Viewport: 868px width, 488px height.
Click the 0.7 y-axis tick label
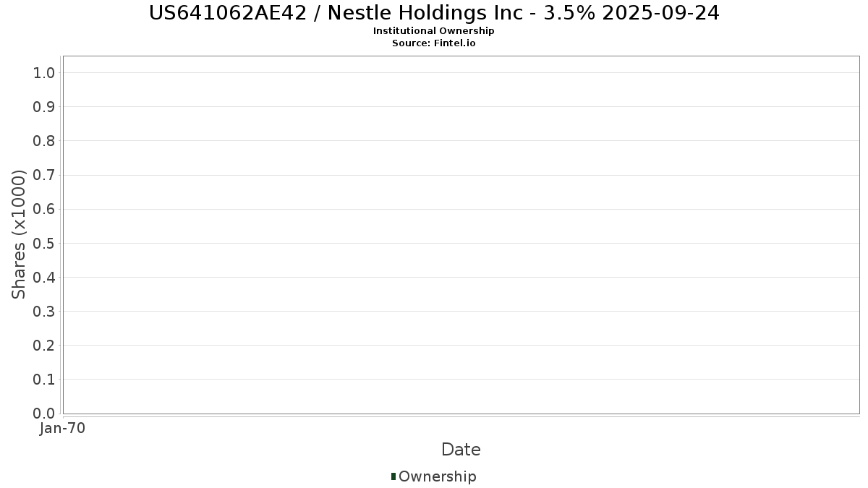coord(44,175)
